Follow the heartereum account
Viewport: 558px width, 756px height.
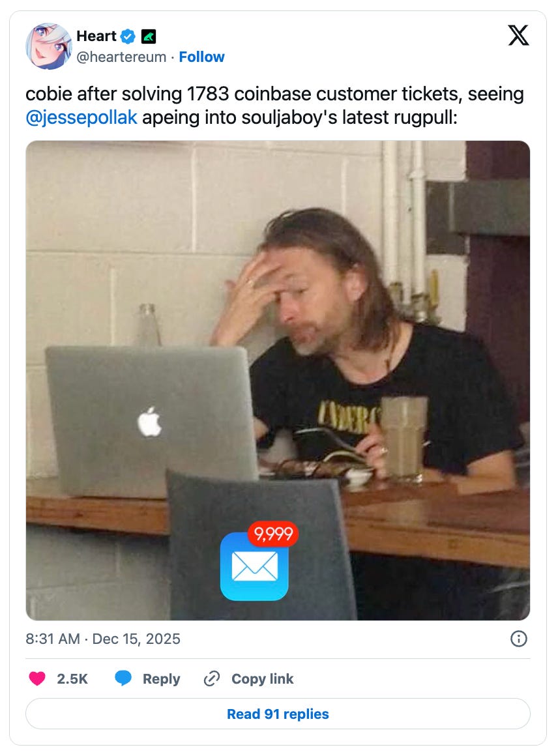pyautogui.click(x=201, y=57)
